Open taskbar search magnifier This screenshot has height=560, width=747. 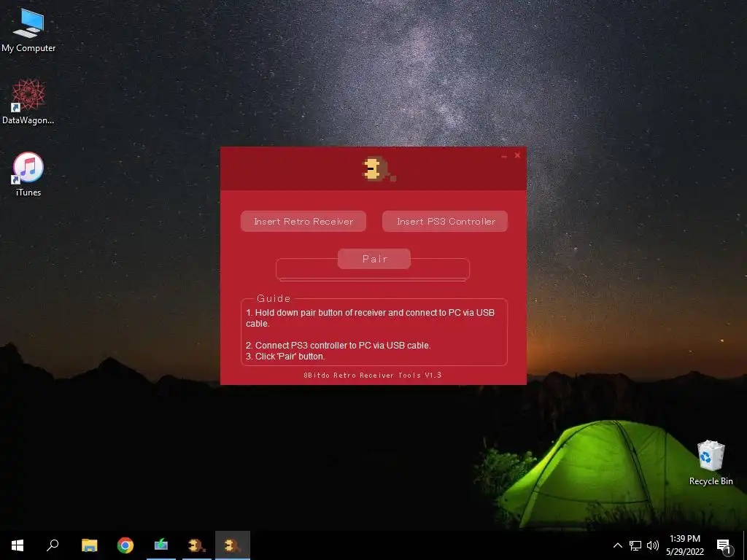pyautogui.click(x=53, y=545)
